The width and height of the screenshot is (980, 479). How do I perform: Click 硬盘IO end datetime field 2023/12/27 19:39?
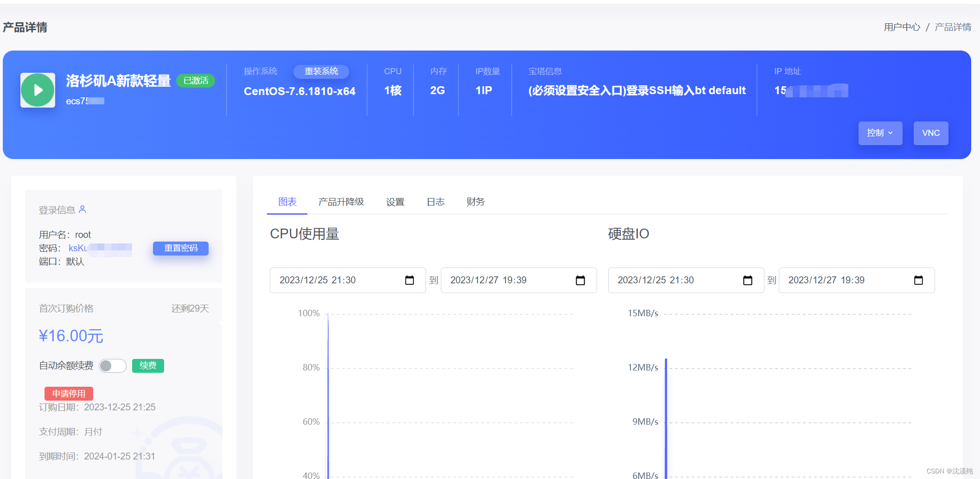[857, 280]
